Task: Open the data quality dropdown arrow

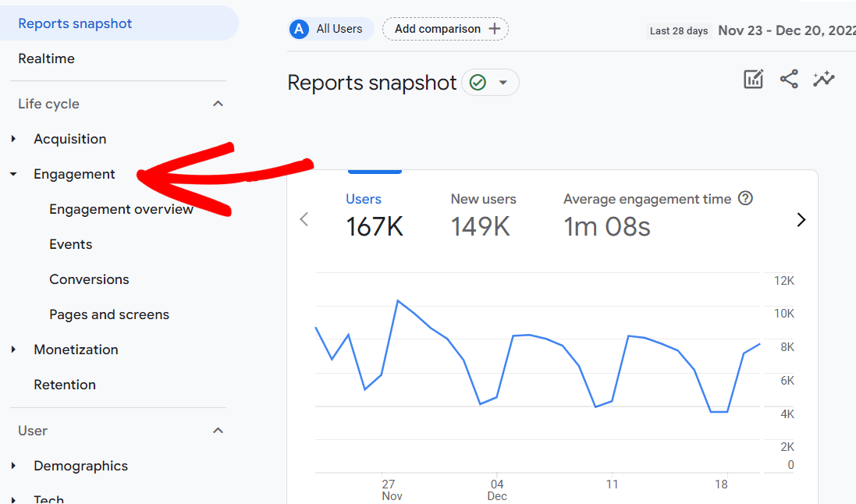Action: (503, 82)
